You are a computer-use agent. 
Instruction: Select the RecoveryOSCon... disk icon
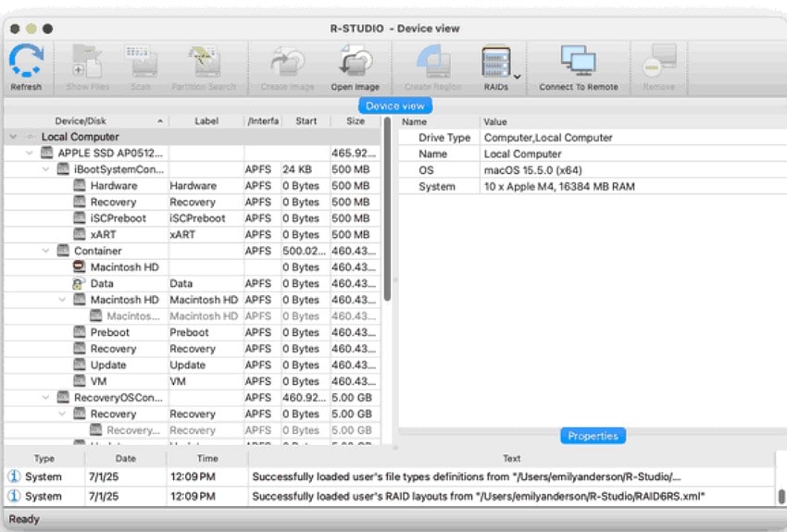[x=63, y=397]
